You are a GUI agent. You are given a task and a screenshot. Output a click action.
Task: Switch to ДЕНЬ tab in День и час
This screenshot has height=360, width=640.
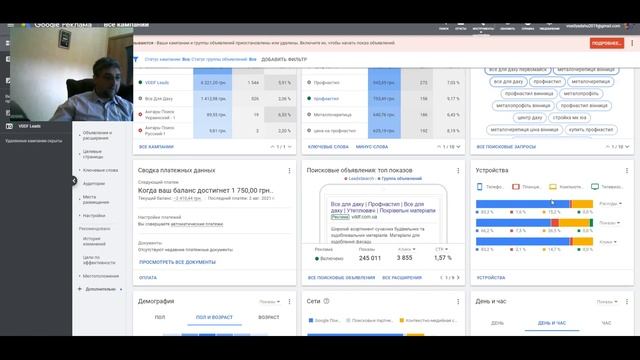coord(497,323)
